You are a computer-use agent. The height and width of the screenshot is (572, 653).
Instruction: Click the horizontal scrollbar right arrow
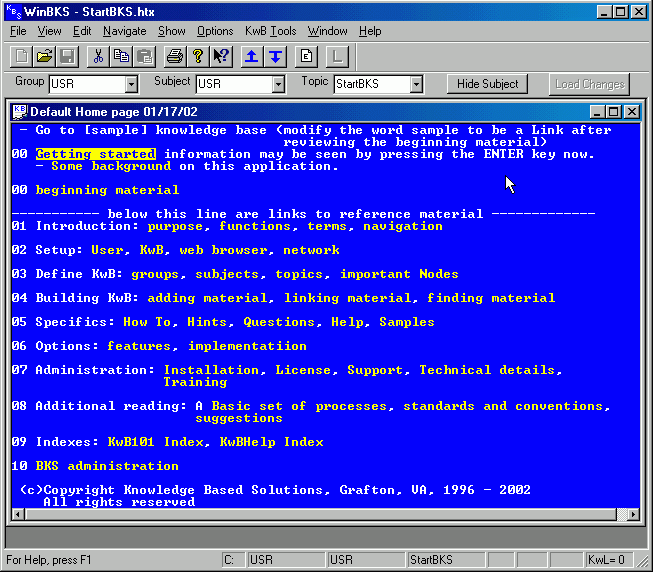point(633,515)
